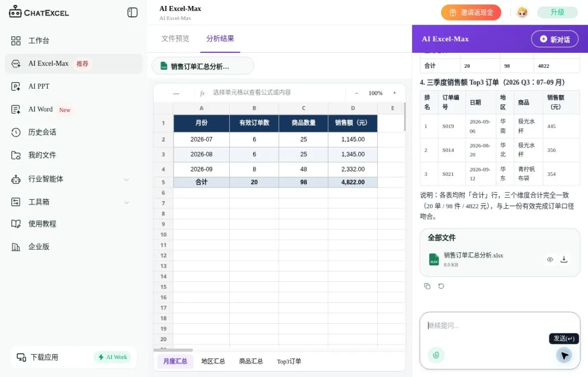Preview 销售订单汇总分析.xlsx with eye icon
Viewport: 588px width, 377px height.
point(550,259)
